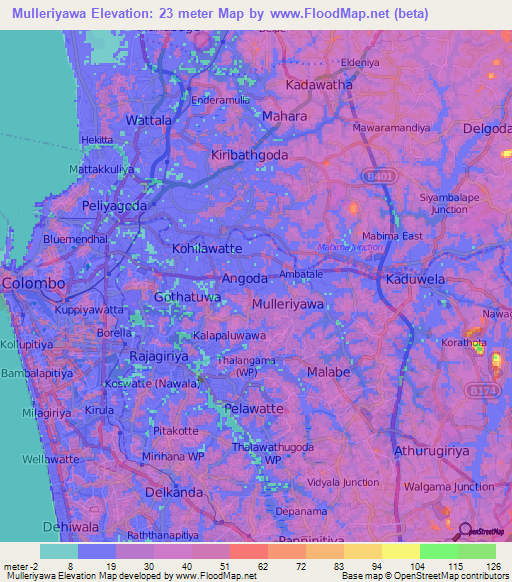Click the OpenStreetMap magnifier logo
This screenshot has width=512, height=582.
[x=478, y=532]
